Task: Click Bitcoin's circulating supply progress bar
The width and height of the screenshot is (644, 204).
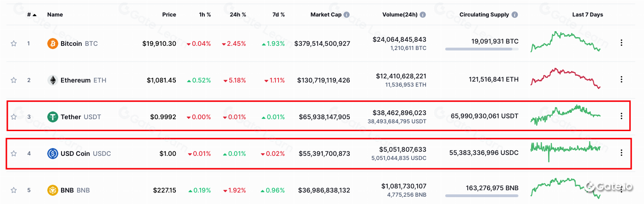Action: (x=482, y=49)
